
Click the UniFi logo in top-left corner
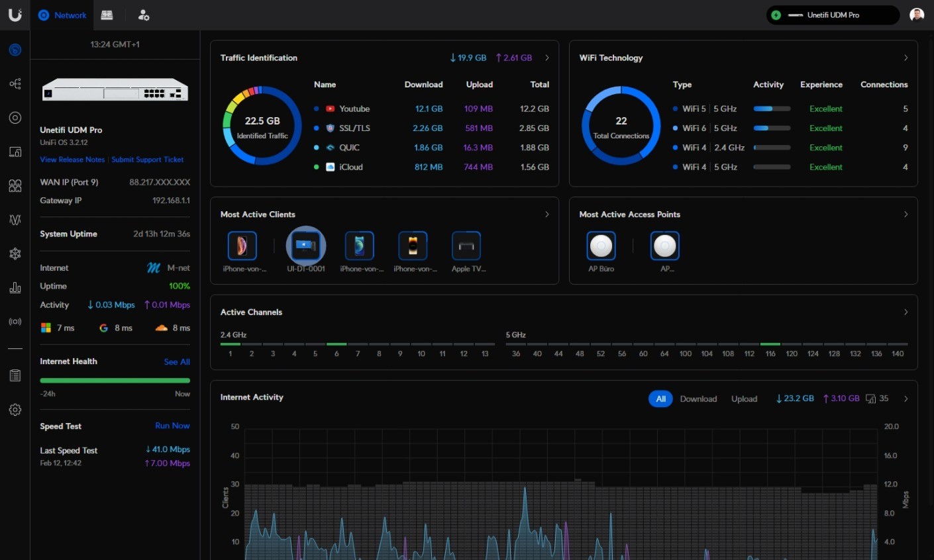point(15,15)
